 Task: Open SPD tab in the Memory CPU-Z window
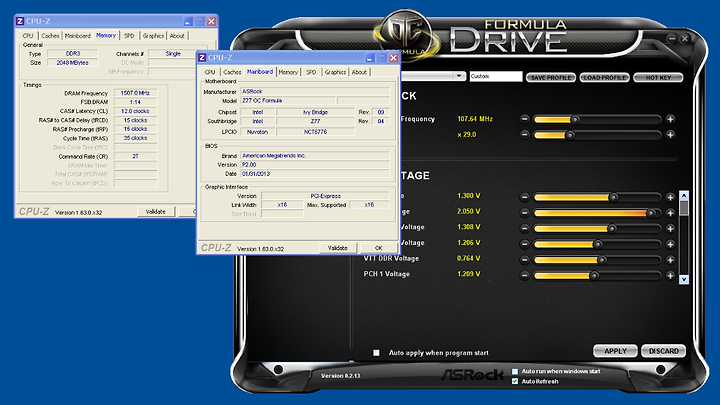click(129, 36)
